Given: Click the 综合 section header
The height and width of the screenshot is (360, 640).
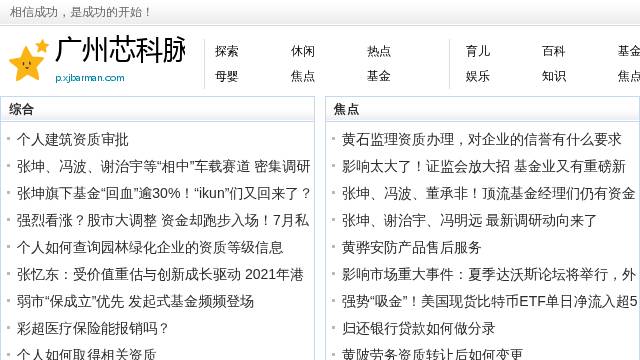Looking at the screenshot, I should (x=21, y=109).
